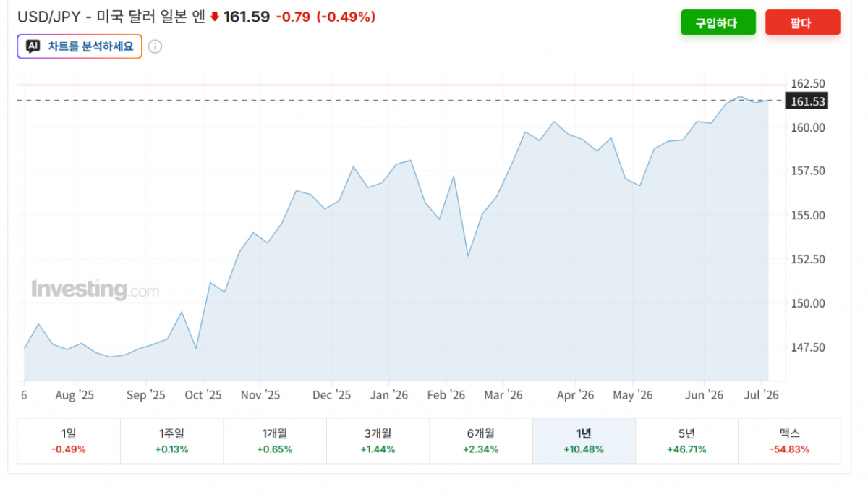Click the green 구입하다 buy button
The image size is (868, 500).
(x=718, y=22)
